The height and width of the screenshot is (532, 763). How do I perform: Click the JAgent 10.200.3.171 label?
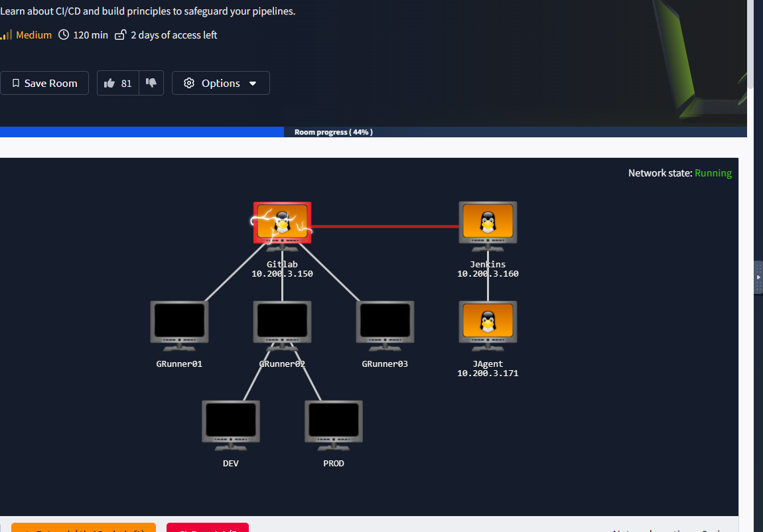(488, 369)
